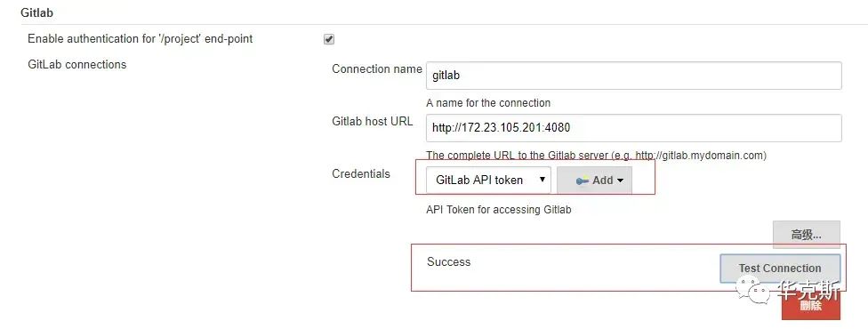
Task: Click the GitLab connections label
Action: (77, 64)
